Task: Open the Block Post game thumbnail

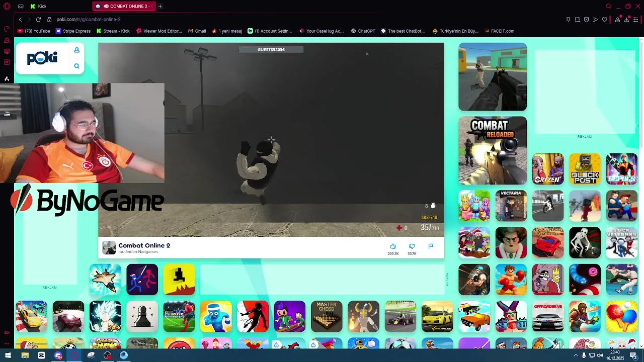Action: [x=585, y=169]
